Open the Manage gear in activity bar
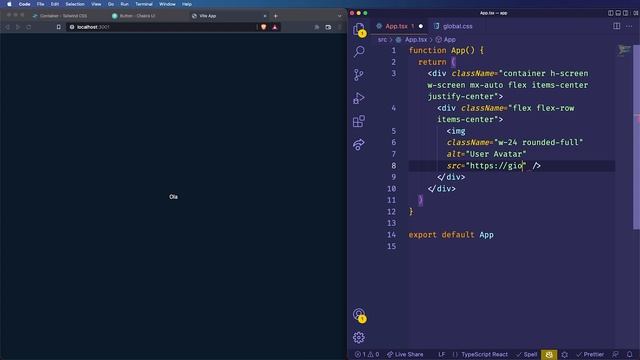This screenshot has height=360, width=640. (x=359, y=338)
